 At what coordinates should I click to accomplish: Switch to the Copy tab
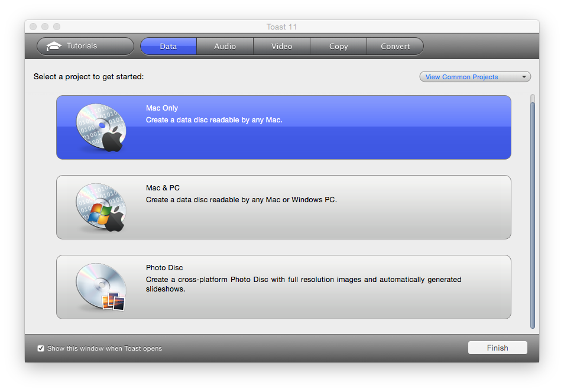pos(339,46)
